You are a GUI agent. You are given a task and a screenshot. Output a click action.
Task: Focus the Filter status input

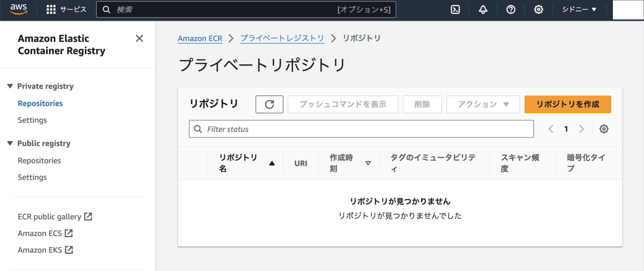coord(361,129)
